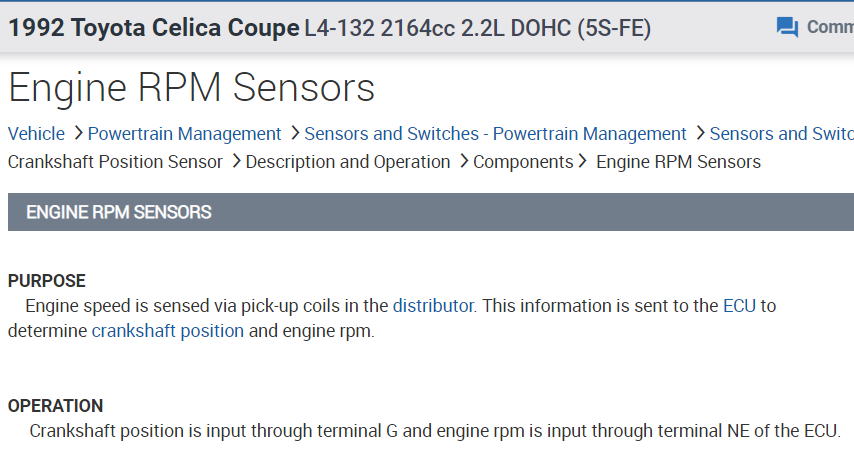Viewport: 854px width, 452px height.
Task: Click the chevron before Description and Operation
Action: click(235, 162)
